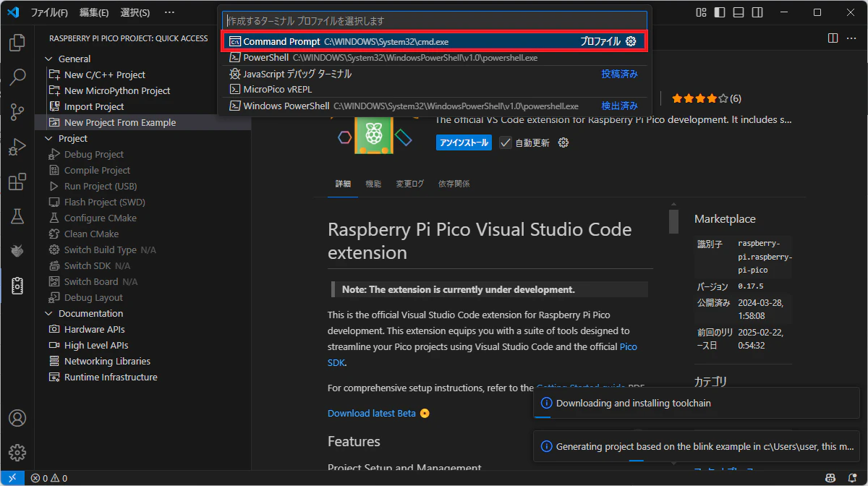Click Import Project
This screenshot has width=868, height=486.
point(94,106)
